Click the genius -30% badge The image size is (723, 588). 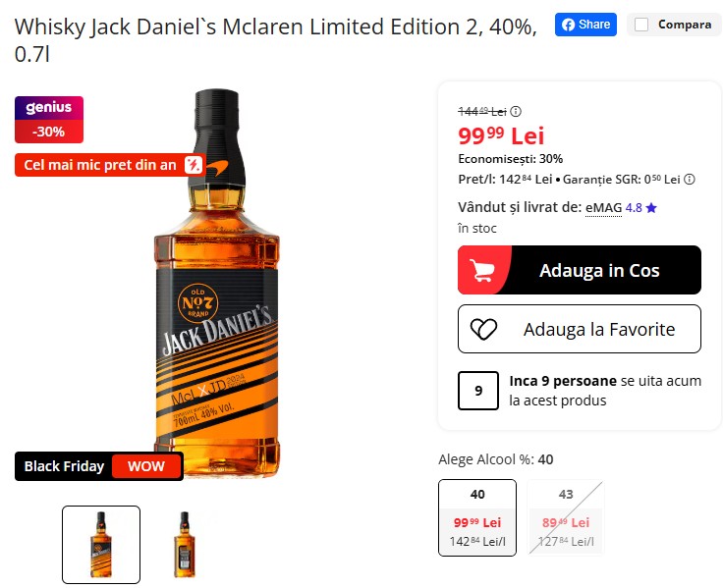(x=49, y=120)
